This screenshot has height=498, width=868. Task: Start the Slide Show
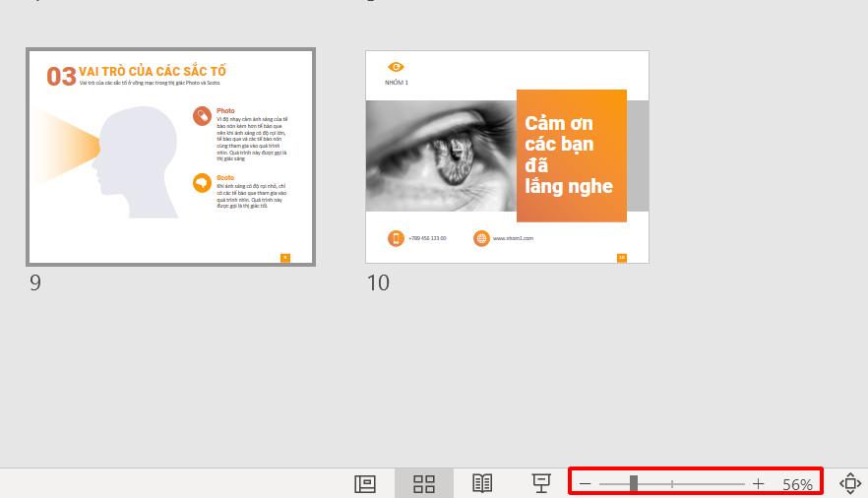(x=541, y=483)
